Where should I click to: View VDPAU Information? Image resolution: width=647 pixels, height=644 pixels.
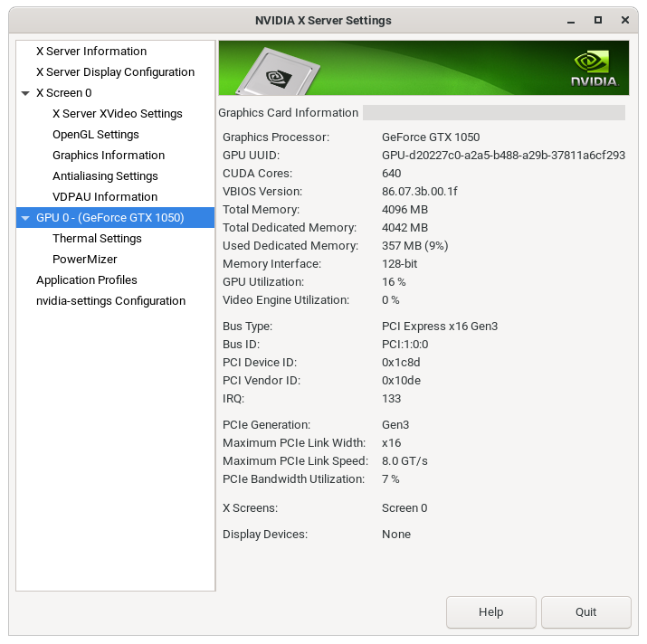[104, 197]
